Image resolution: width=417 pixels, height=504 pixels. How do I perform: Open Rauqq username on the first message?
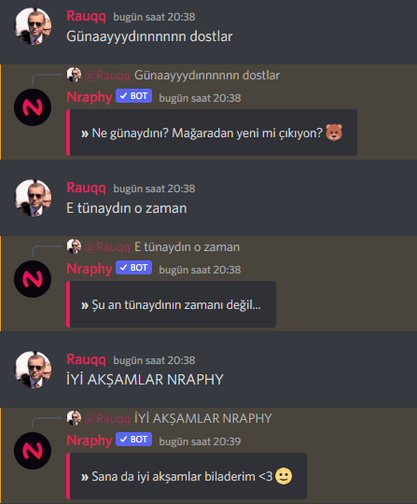tap(86, 16)
